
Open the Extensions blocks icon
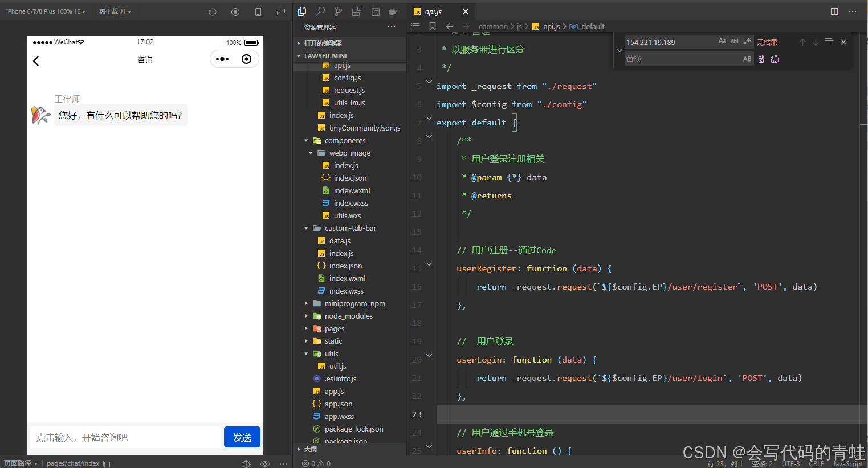click(357, 11)
